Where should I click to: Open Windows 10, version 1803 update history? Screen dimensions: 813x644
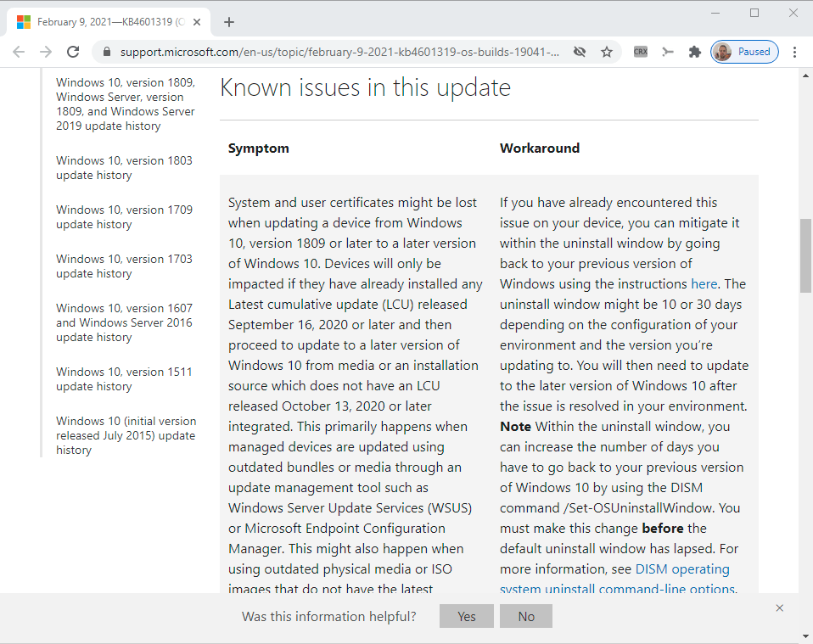coord(124,168)
